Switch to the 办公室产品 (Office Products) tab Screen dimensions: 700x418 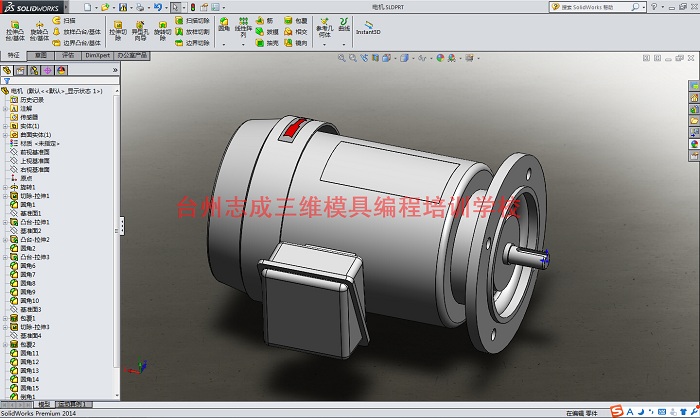coord(132,55)
